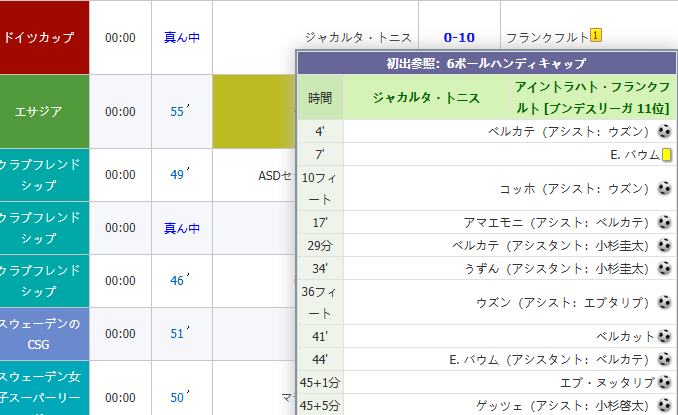The height and width of the screenshot is (415, 678).
Task: Click ジャカルタ・トニス in the popup header
Action: pos(426,98)
